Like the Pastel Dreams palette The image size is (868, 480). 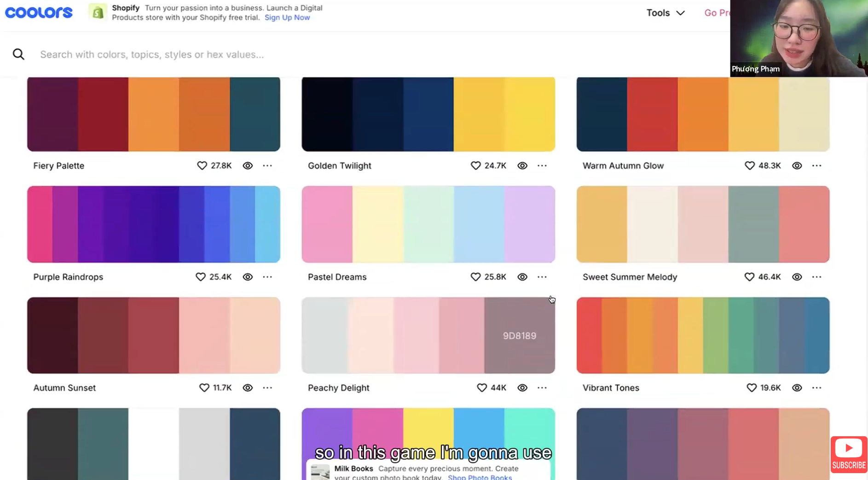(475, 277)
